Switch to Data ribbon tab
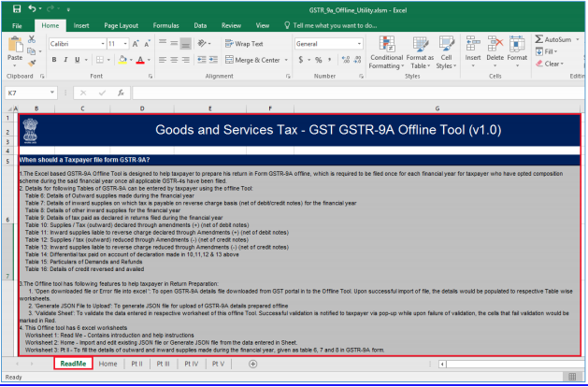Viewport: 588px width, 387px height. pyautogui.click(x=200, y=25)
